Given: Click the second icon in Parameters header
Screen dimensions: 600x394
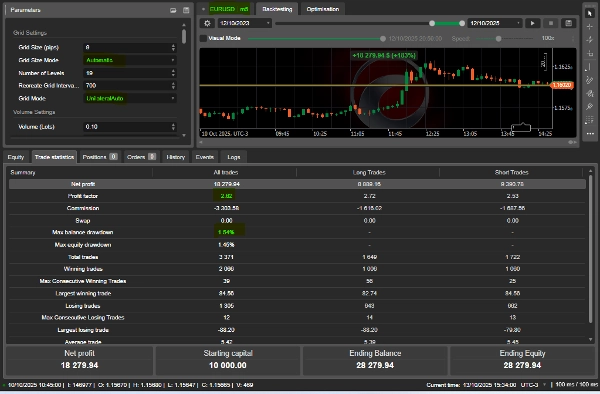Looking at the screenshot, I should tap(186, 10).
